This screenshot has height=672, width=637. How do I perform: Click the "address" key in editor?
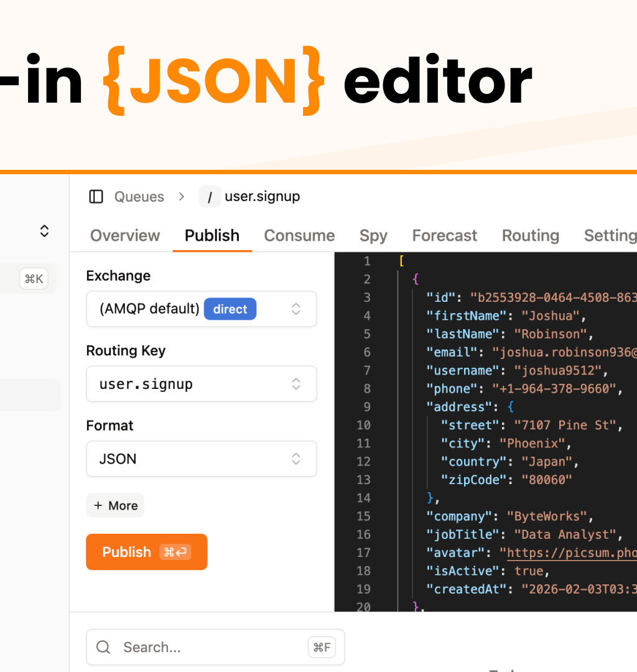459,407
